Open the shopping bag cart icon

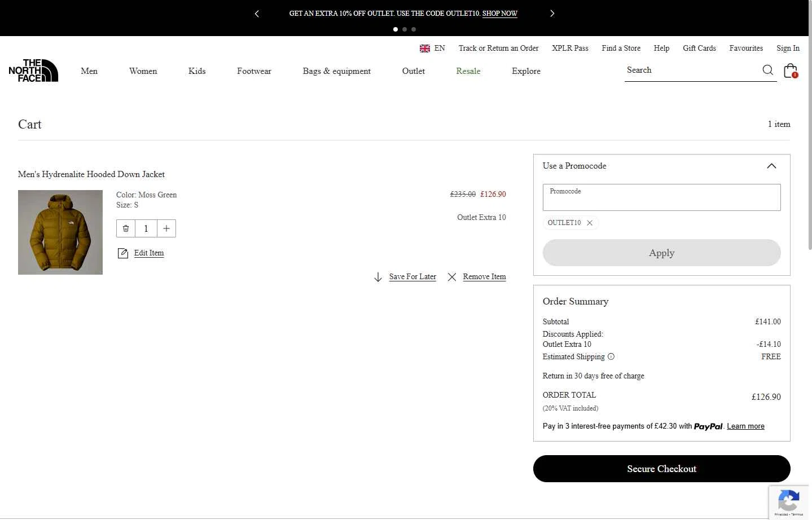790,70
